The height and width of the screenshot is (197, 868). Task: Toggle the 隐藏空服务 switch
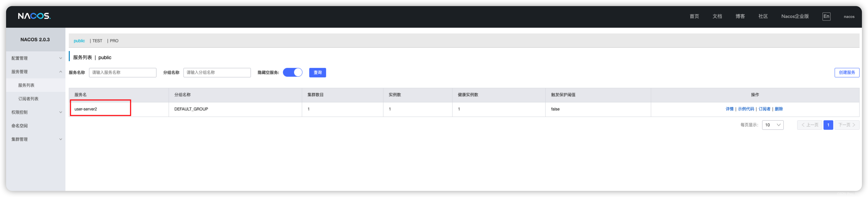point(293,72)
